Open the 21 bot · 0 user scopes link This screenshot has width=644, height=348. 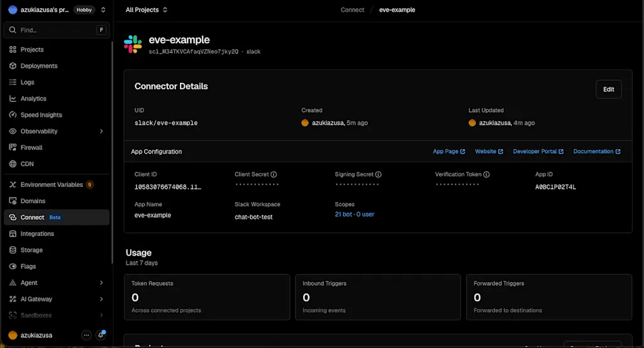point(355,215)
